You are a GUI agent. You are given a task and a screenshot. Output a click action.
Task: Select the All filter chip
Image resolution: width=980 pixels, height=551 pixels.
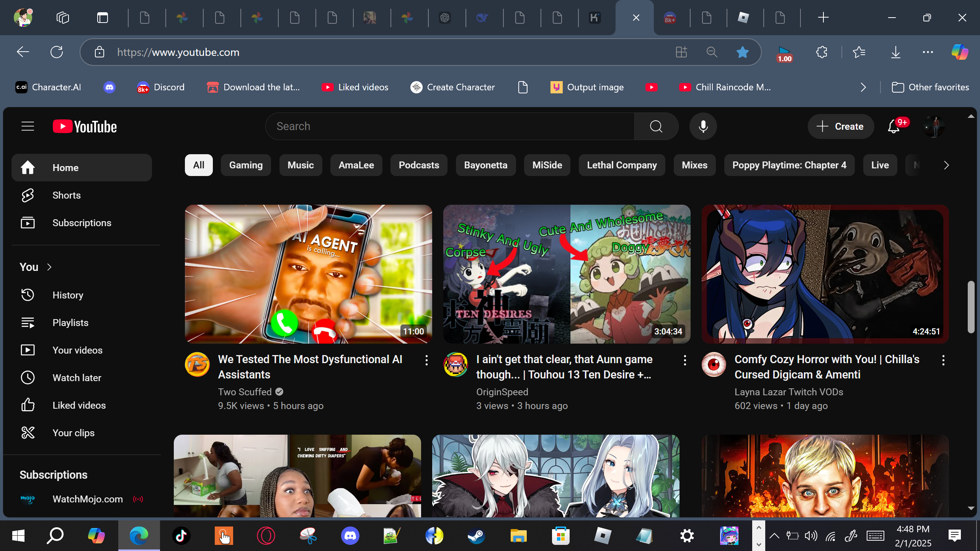pos(198,165)
